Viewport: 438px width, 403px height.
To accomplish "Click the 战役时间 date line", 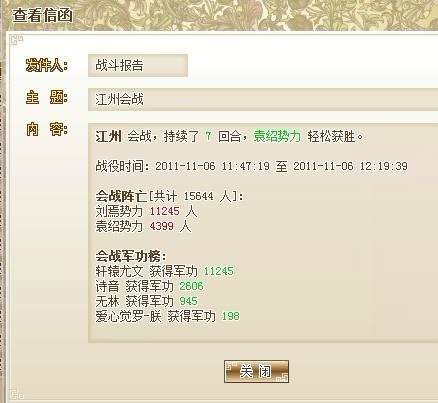I will coord(251,166).
